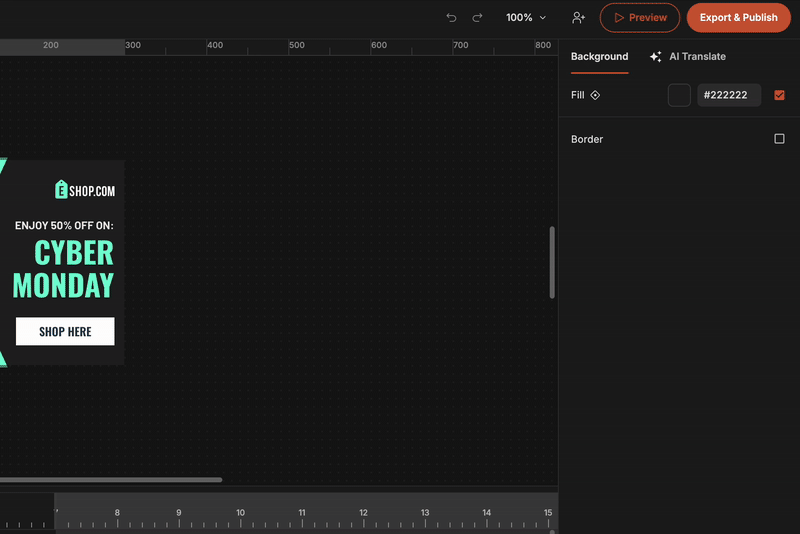Screen dimensions: 800x534
Task: Open the Fill color swatch picker
Action: (679, 96)
